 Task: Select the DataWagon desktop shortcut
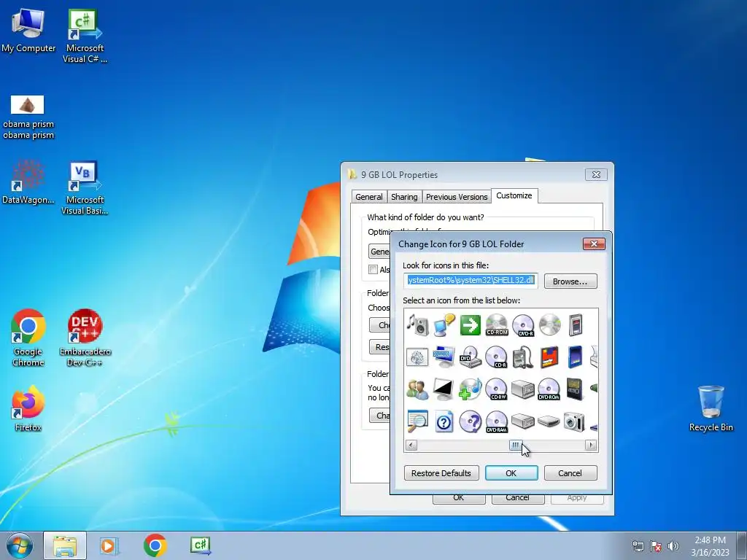pyautogui.click(x=28, y=182)
